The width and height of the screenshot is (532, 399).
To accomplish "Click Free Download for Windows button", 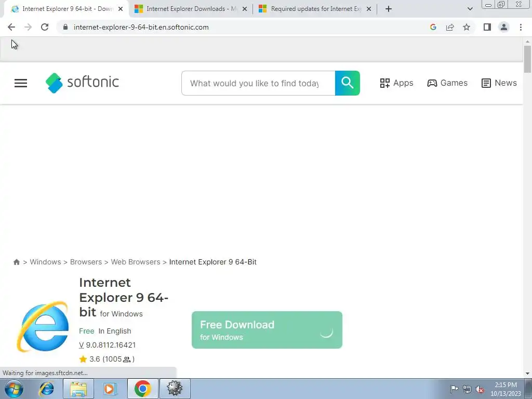I will click(267, 330).
